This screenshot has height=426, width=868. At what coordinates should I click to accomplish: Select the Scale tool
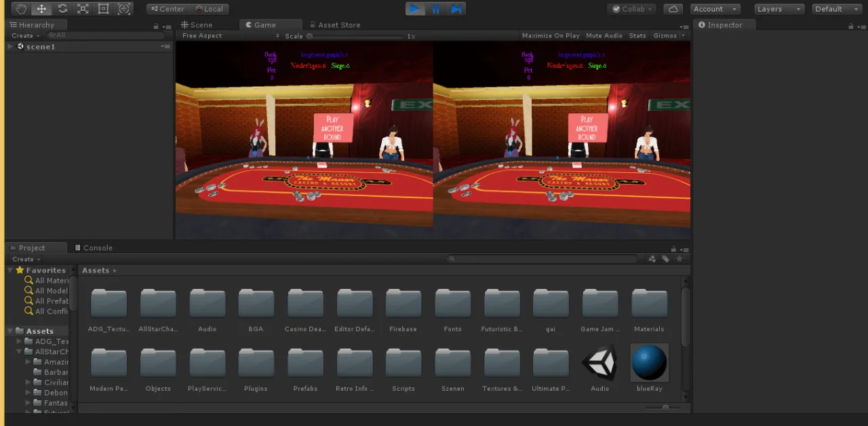(83, 9)
